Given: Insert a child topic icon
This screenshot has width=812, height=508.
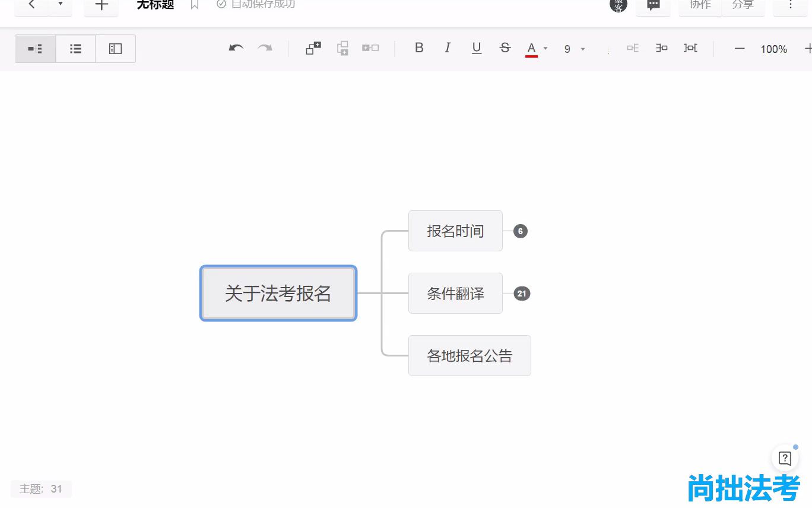Looking at the screenshot, I should pyautogui.click(x=313, y=48).
